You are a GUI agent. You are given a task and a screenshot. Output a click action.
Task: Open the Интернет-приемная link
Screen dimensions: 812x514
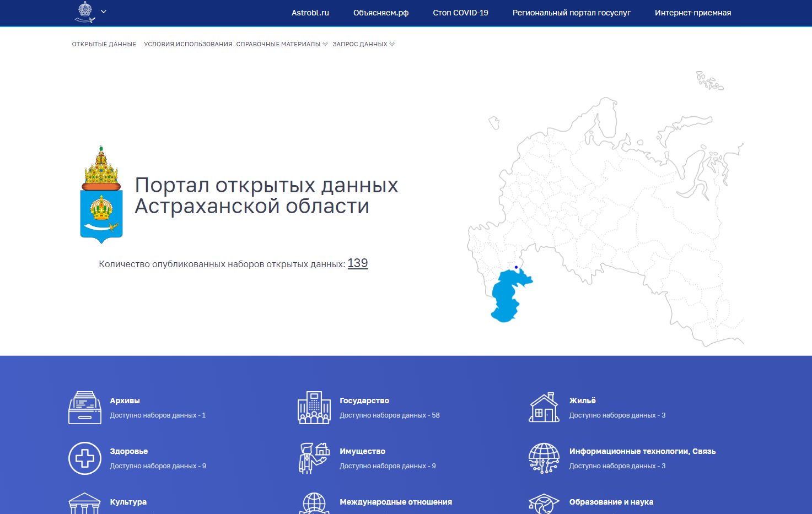coord(692,13)
